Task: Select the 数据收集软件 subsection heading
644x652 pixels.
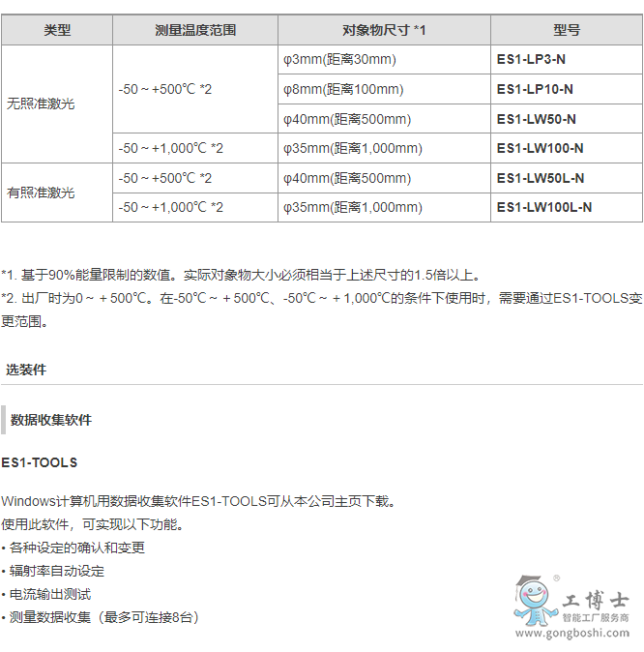Action: point(51,420)
